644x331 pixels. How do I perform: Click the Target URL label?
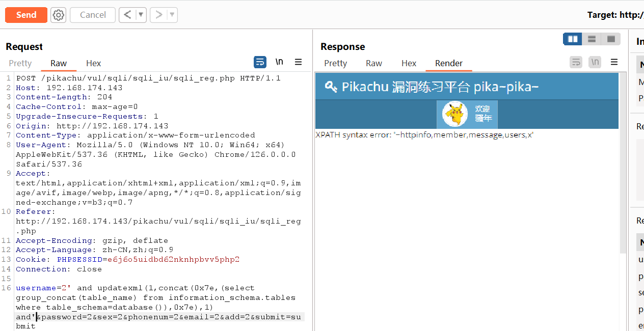[x=615, y=15]
